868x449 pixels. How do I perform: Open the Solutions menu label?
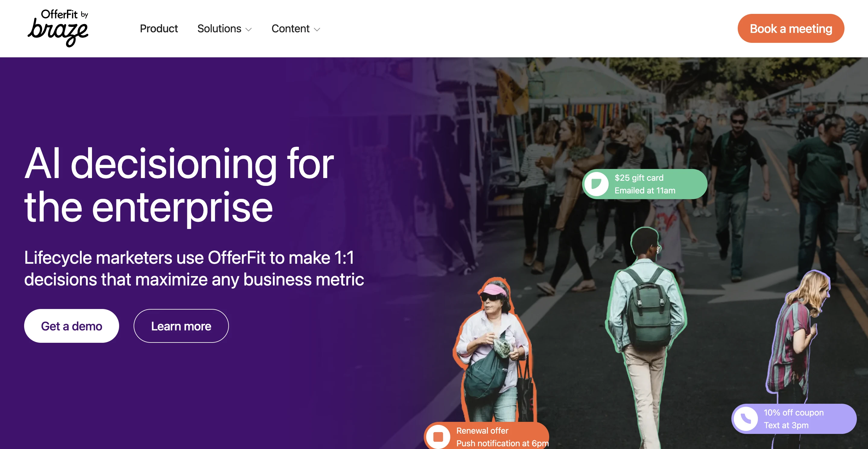219,29
